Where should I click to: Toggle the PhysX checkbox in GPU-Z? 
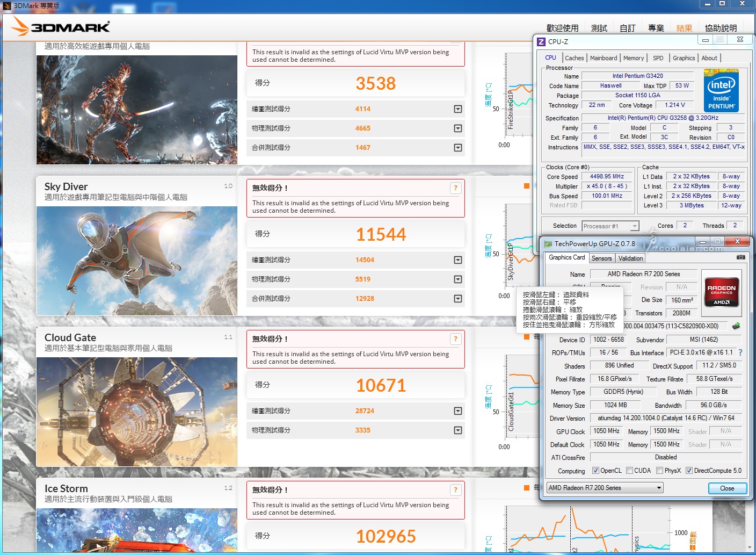(659, 471)
